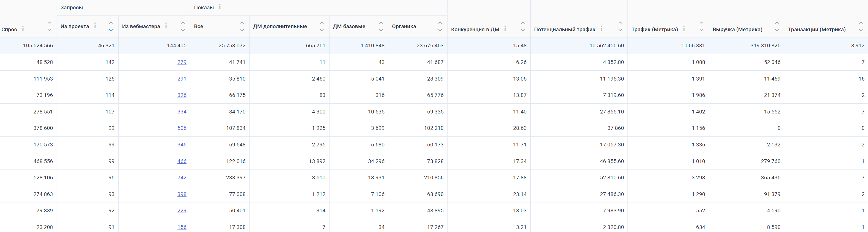Click info icon next to Показы
868x232 pixels.
(x=220, y=6)
